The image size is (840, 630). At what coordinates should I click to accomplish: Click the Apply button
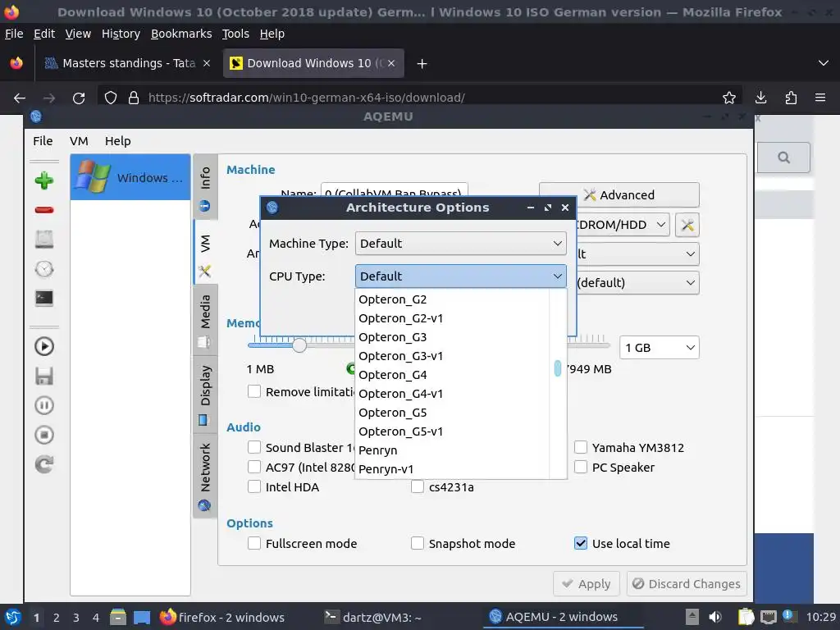coord(586,583)
